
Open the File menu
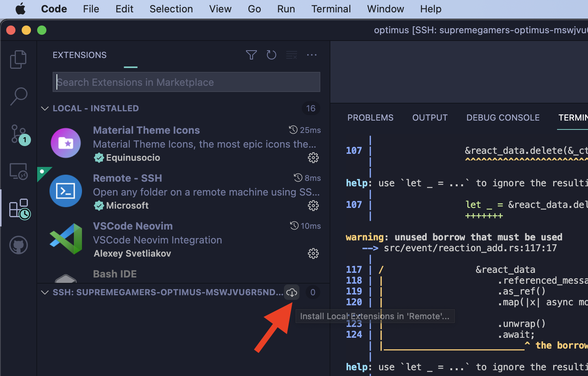coord(91,9)
